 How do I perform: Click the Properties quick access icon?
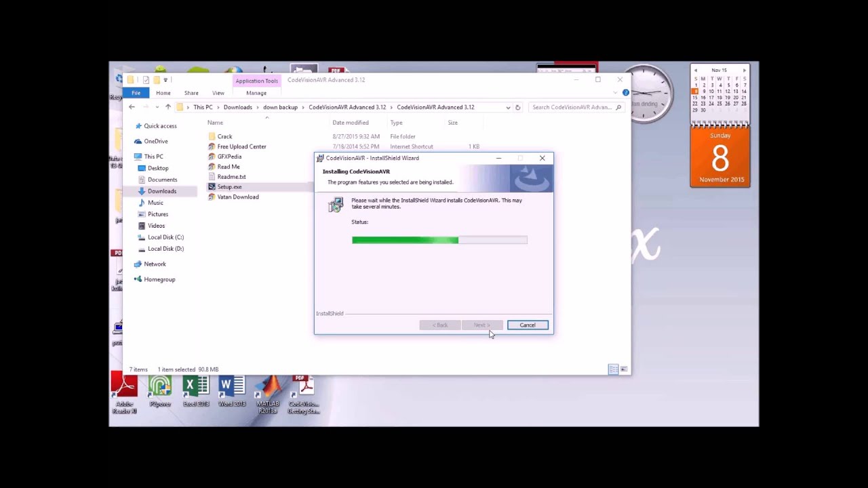coord(146,80)
